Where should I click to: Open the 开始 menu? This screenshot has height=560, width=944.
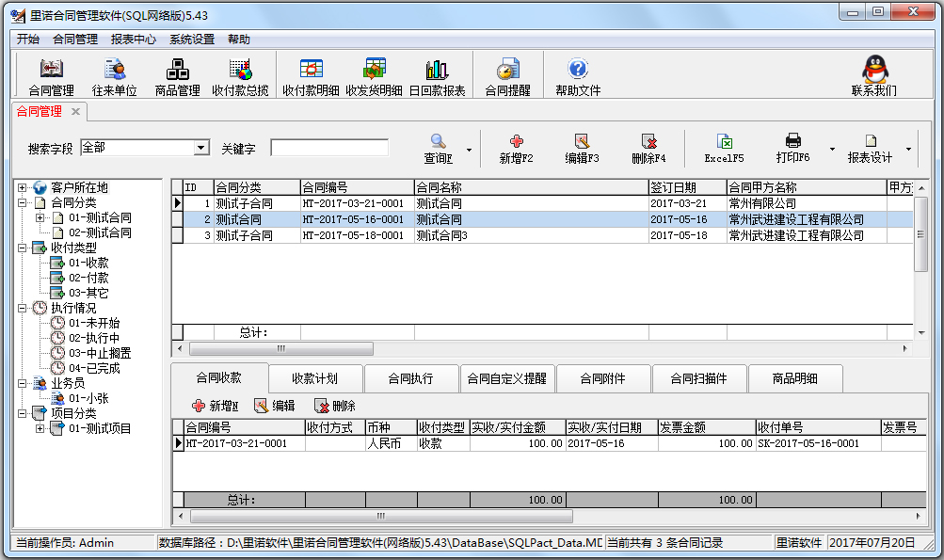click(x=27, y=40)
